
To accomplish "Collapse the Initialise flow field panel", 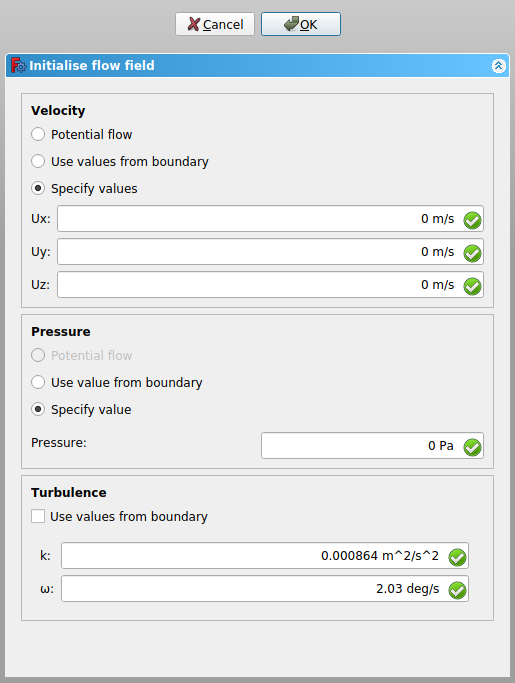I will pos(498,66).
